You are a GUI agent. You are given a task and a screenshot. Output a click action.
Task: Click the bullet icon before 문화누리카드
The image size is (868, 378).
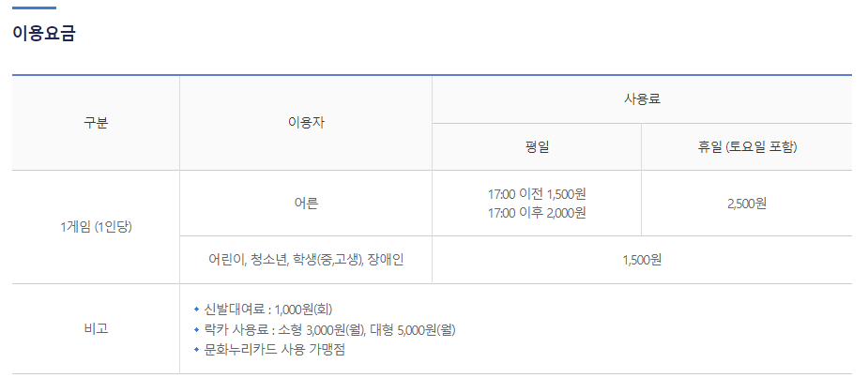click(x=196, y=350)
